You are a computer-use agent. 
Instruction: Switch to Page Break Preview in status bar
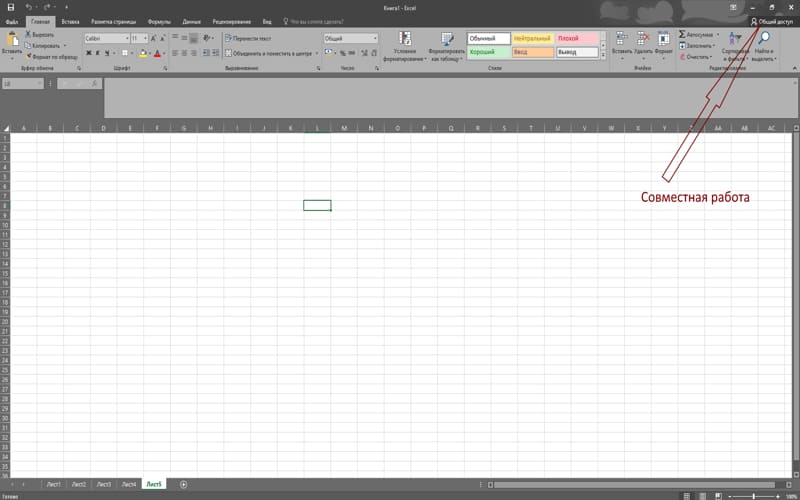[x=718, y=496]
